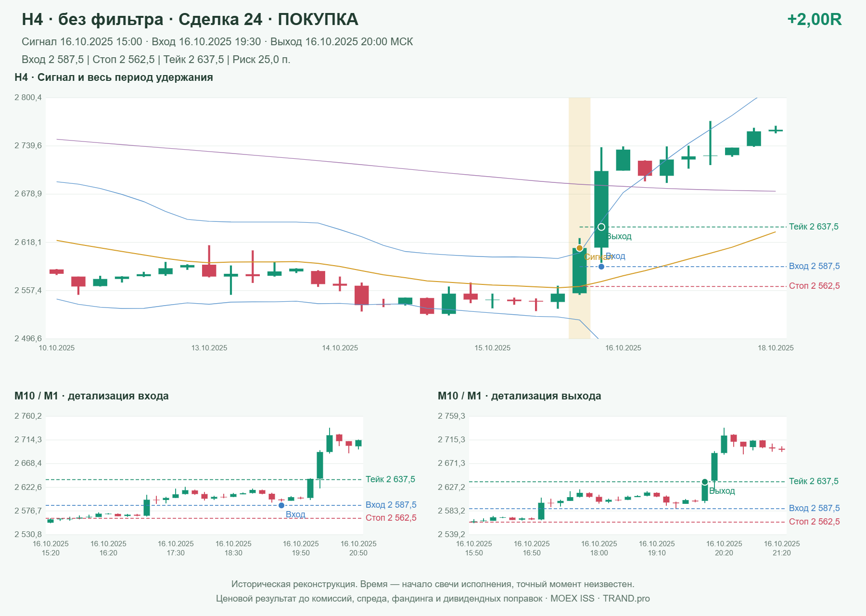Image resolution: width=866 pixels, height=616 pixels.
Task: Click the 'Историческая реконструкция' footer note
Action: (x=433, y=584)
